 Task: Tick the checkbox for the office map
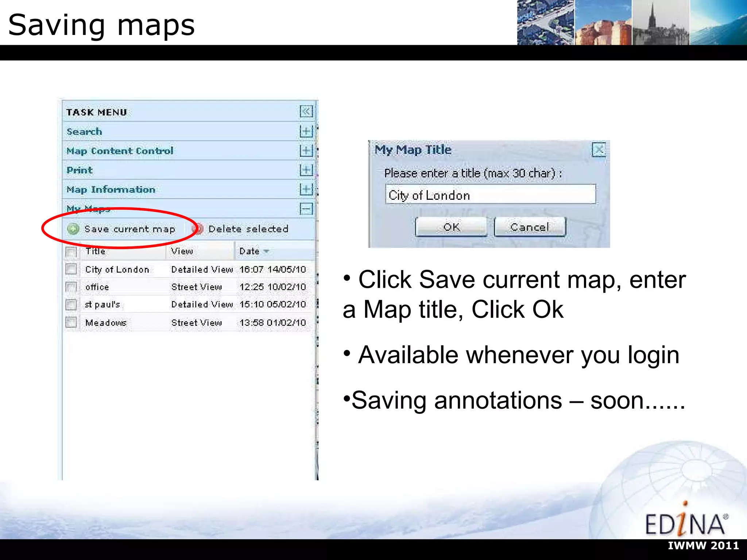[x=71, y=287]
